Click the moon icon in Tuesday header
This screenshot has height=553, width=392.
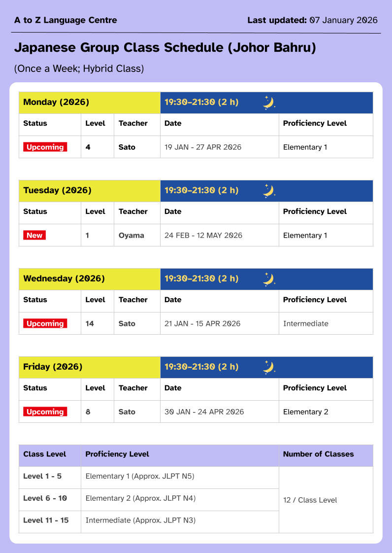pos(268,191)
